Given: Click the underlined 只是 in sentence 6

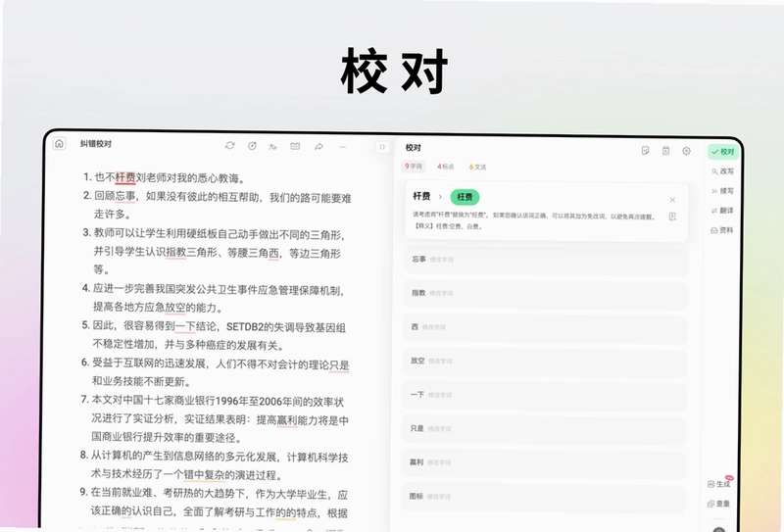Looking at the screenshot, I should pyautogui.click(x=339, y=365).
